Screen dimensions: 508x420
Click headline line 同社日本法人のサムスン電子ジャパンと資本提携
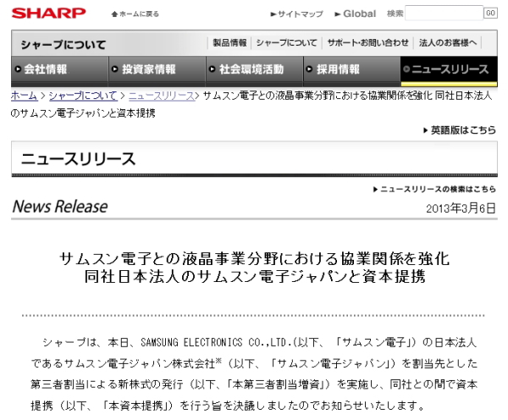point(255,277)
